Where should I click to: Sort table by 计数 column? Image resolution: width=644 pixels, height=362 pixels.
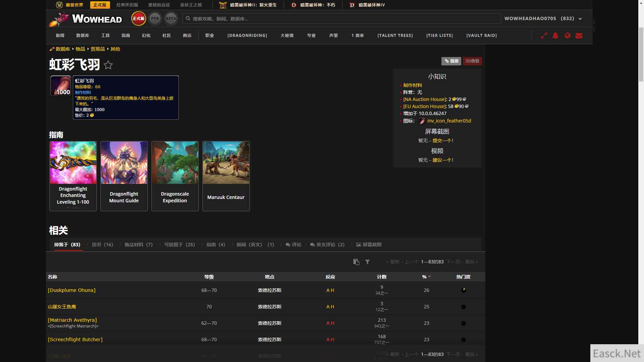pos(382,277)
